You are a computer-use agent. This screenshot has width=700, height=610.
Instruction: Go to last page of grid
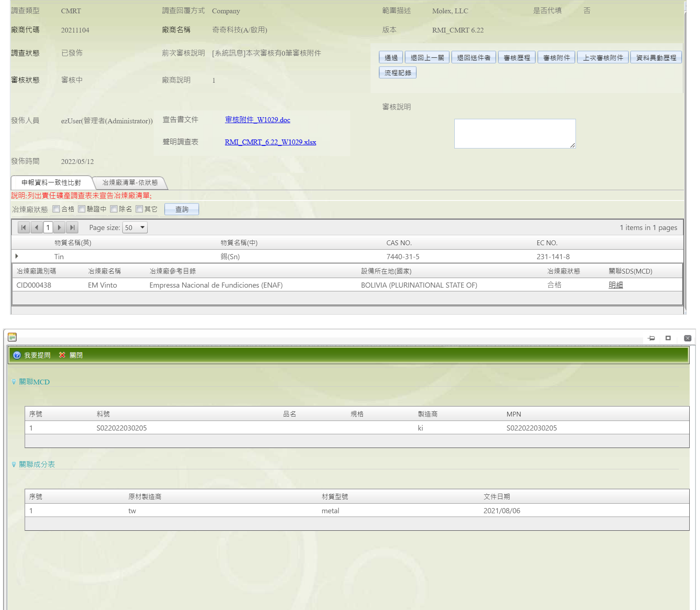pyautogui.click(x=72, y=227)
